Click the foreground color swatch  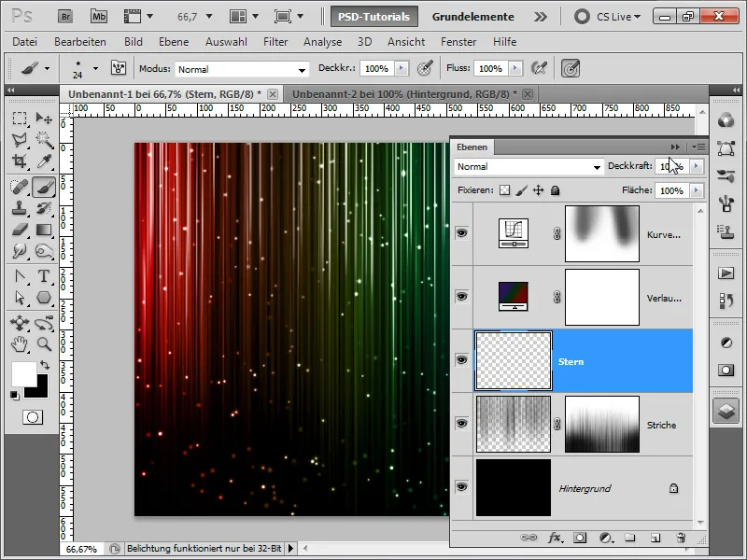click(x=23, y=374)
